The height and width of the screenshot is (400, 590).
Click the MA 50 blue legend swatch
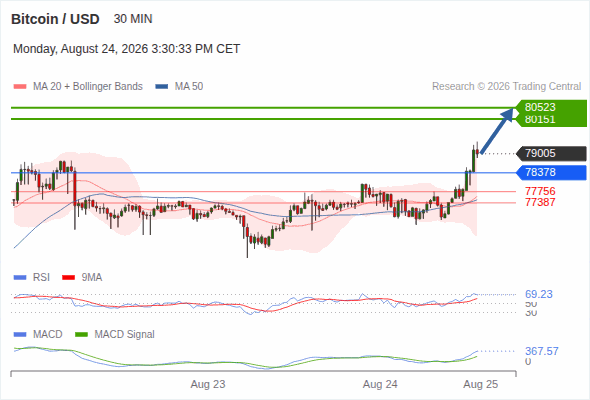[161, 87]
